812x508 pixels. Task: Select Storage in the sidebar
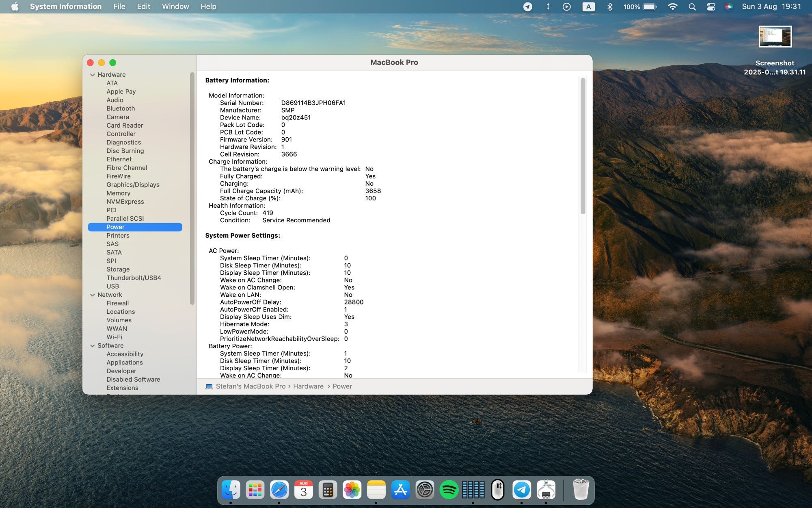pos(118,269)
